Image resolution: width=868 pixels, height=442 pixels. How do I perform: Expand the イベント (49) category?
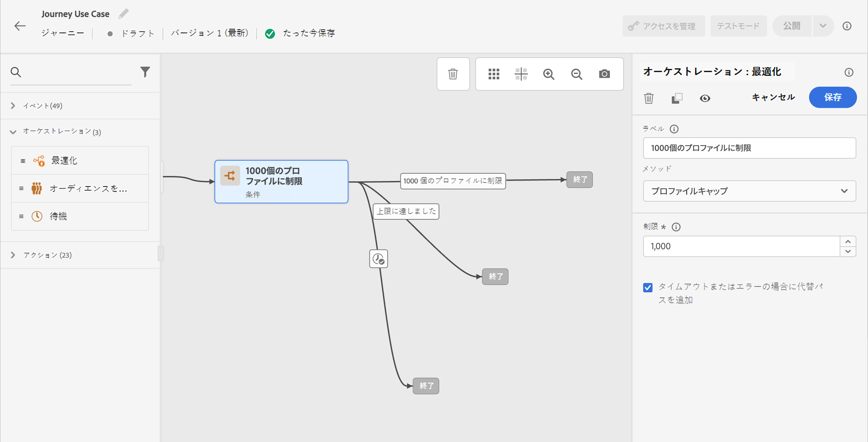tap(13, 106)
